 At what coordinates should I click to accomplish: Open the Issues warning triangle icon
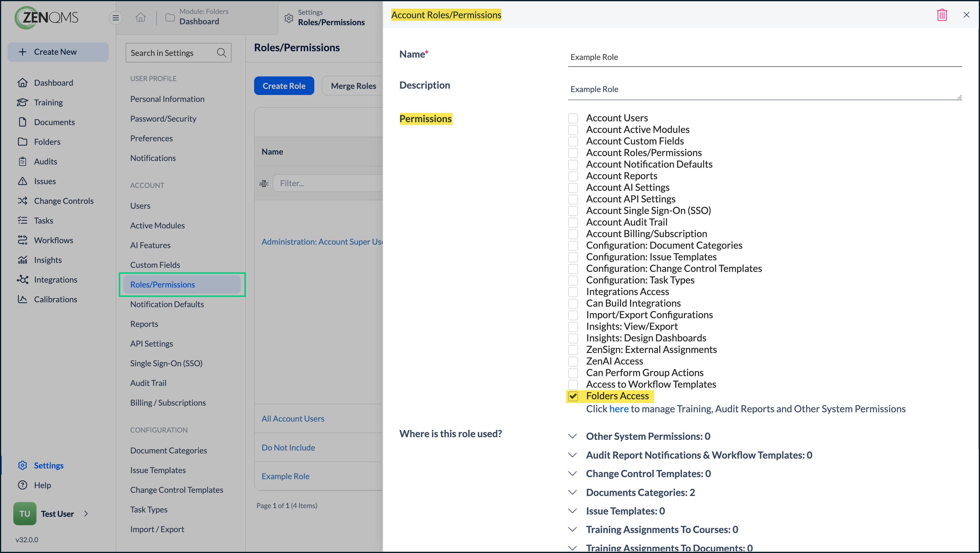point(23,181)
